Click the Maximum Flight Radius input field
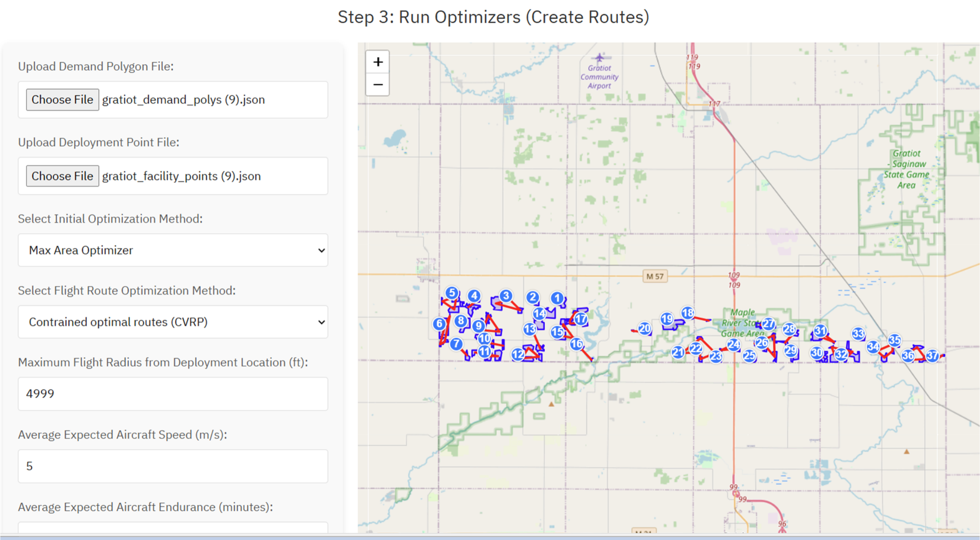Viewport: 980px width, 540px height. coord(173,394)
